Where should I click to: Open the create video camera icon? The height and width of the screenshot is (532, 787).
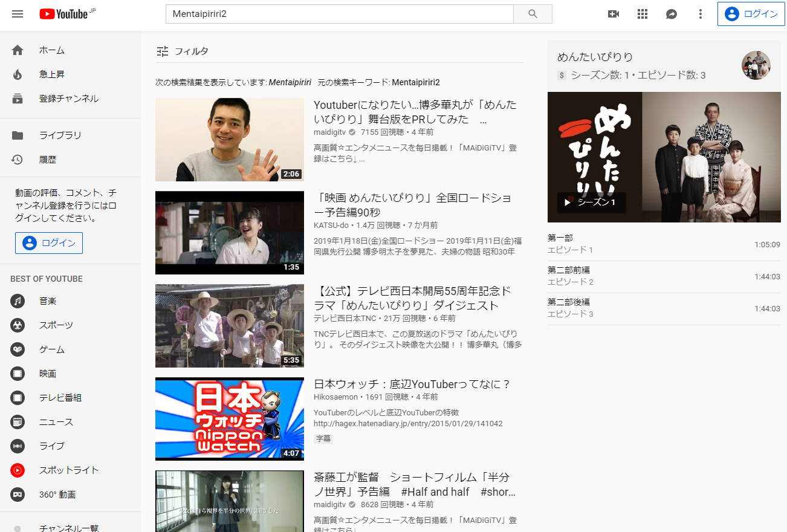(614, 14)
